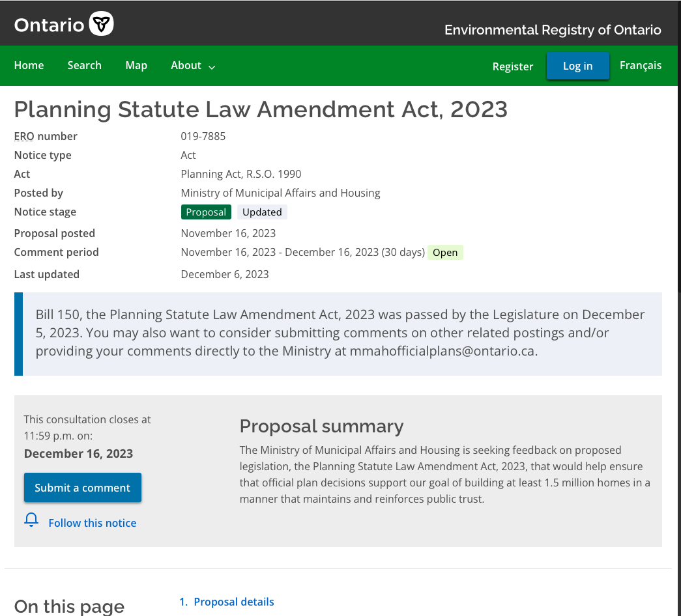Click the Submit a comment button
This screenshot has height=616, width=681.
click(x=83, y=488)
